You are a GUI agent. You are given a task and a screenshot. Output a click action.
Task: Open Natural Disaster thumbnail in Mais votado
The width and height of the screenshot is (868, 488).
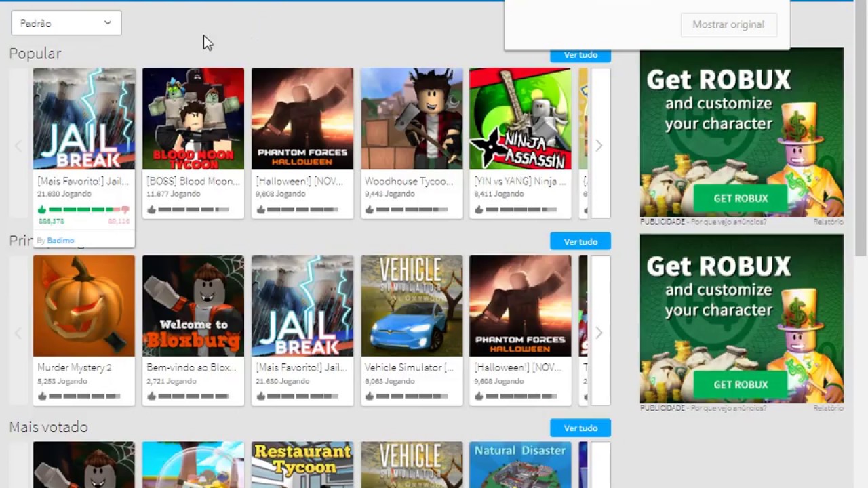pyautogui.click(x=520, y=465)
